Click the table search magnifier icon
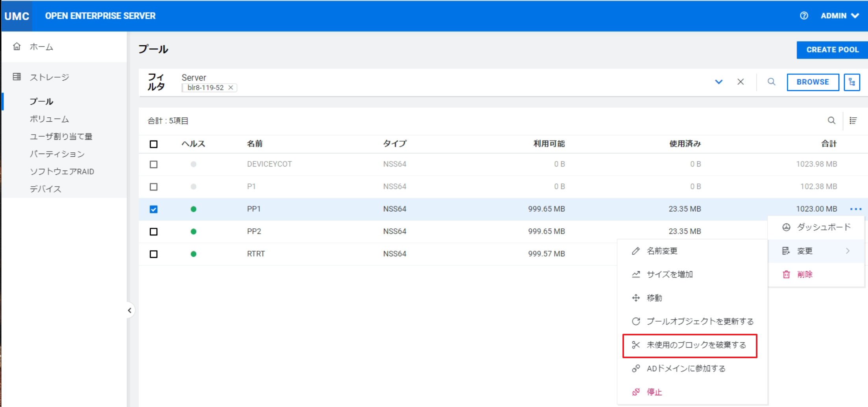868x407 pixels. coord(831,120)
